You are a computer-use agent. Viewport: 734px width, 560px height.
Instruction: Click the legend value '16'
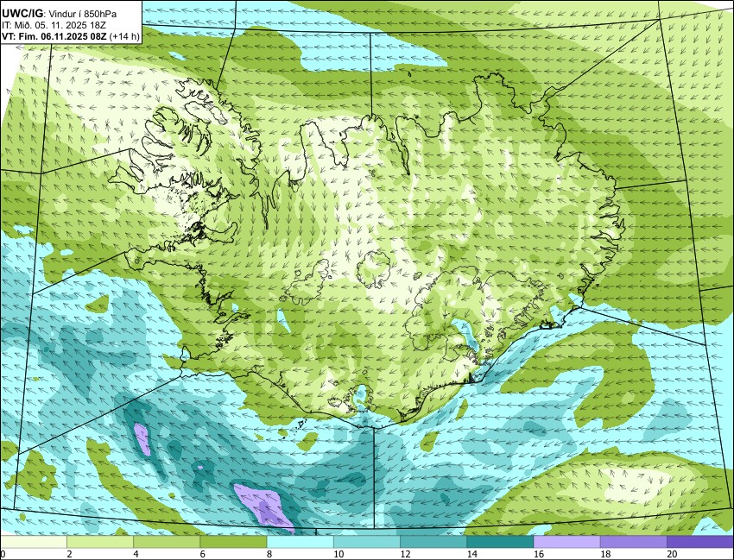[x=538, y=554]
